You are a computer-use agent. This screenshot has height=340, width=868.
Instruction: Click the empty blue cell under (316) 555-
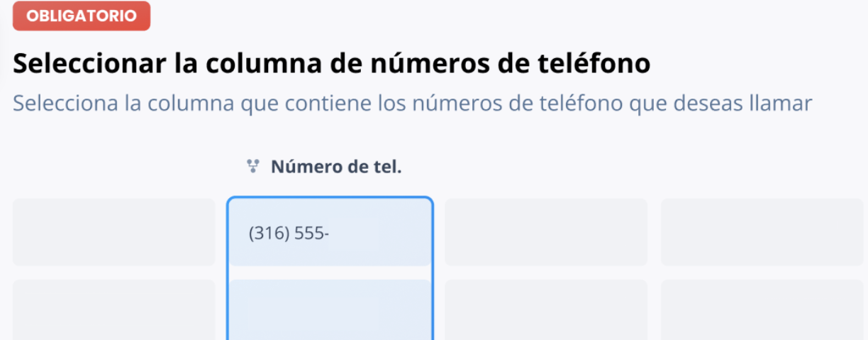[x=330, y=309]
